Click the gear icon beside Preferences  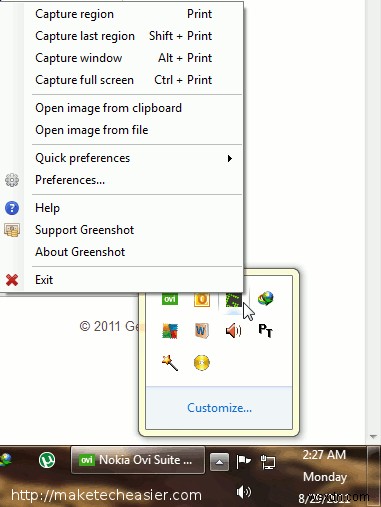12,180
